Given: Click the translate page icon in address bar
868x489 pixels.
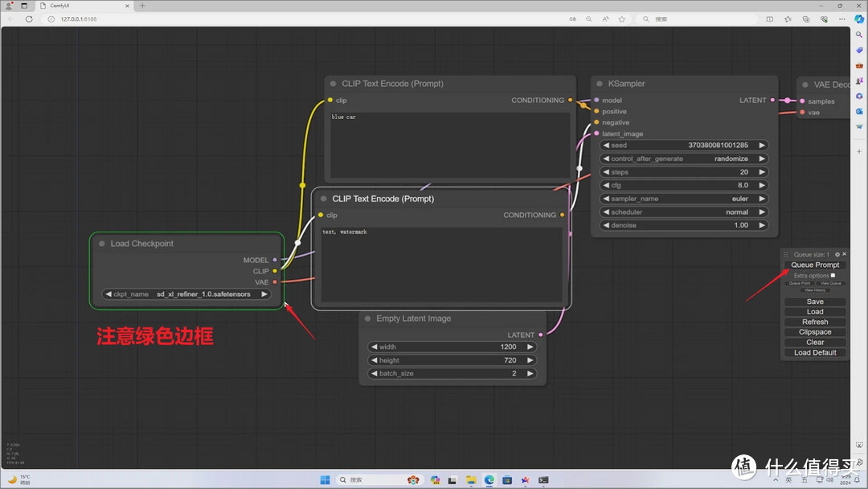Looking at the screenshot, I should pos(572,18).
